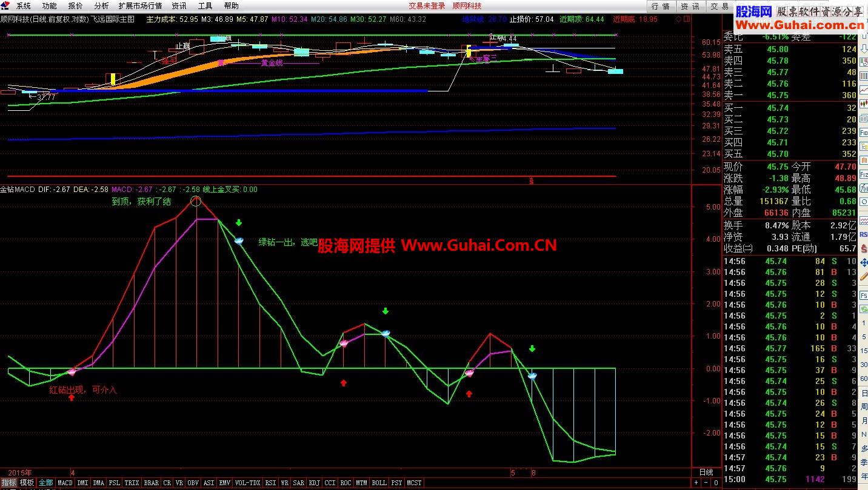Viewport: 868px width, 490px height.
Task: Switch to the ROC indicator tab
Action: [346, 483]
